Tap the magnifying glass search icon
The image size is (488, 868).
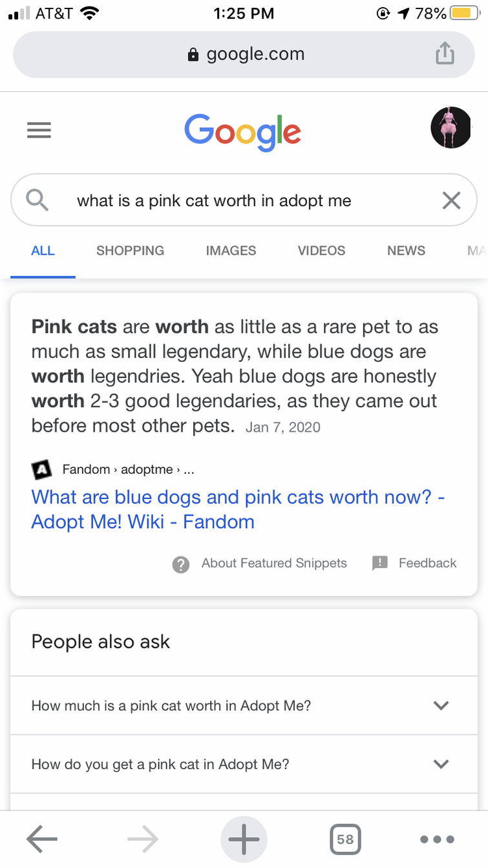(x=37, y=200)
